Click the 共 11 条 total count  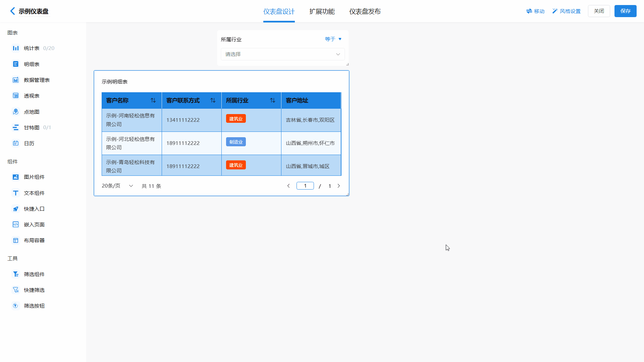pos(151,186)
